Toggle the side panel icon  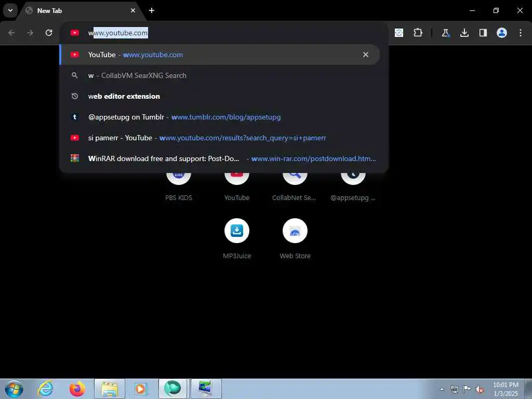pos(483,33)
